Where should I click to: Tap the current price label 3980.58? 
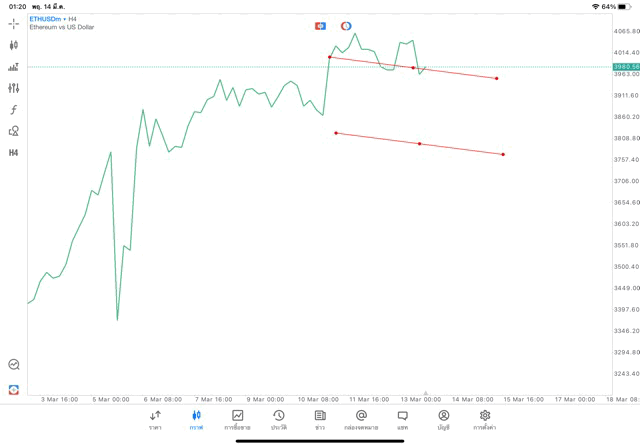(x=626, y=67)
